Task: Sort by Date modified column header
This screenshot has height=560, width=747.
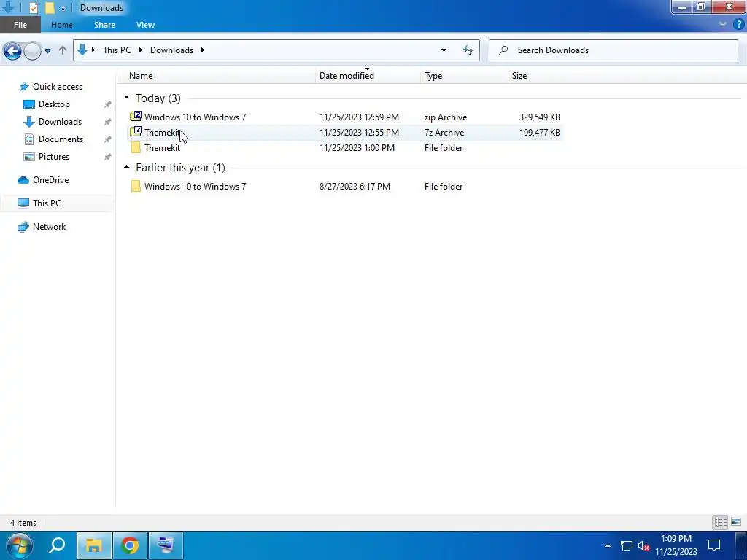Action: [x=347, y=76]
